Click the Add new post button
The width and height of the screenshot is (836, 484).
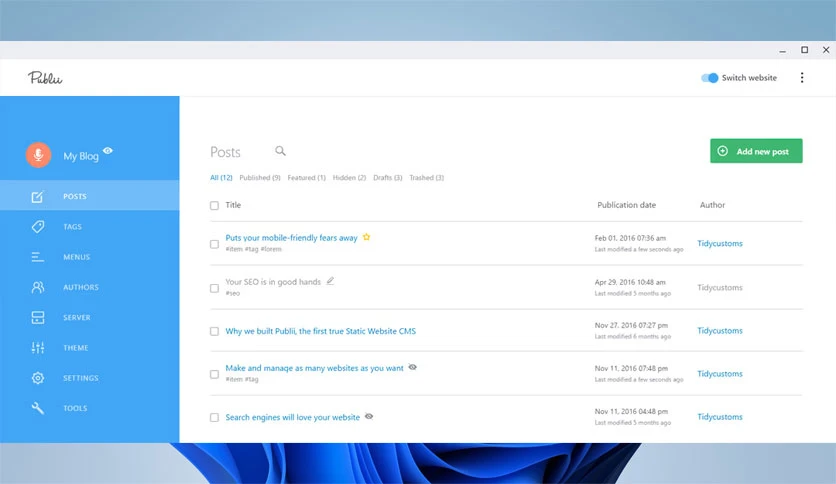point(756,151)
